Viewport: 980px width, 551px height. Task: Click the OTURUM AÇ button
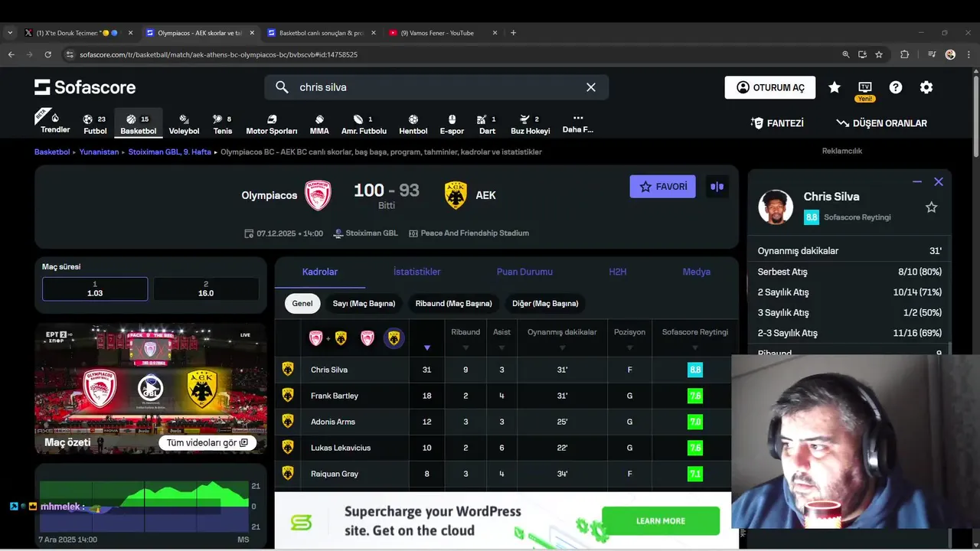coord(770,87)
